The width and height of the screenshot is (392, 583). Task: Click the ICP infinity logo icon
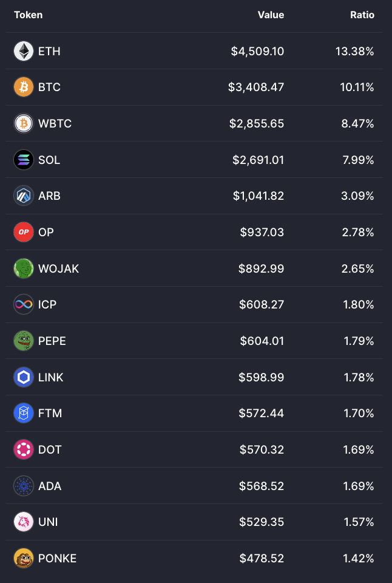(x=24, y=304)
